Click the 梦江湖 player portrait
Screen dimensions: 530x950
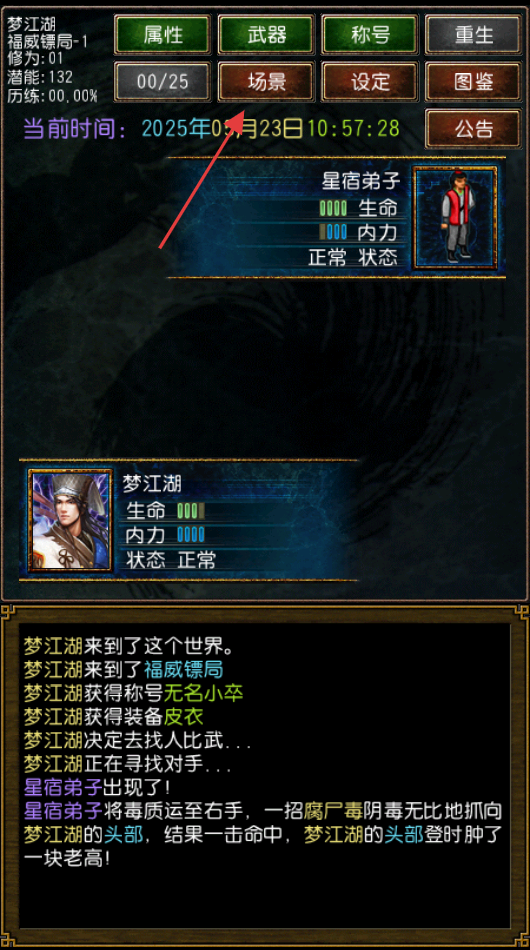coord(70,520)
